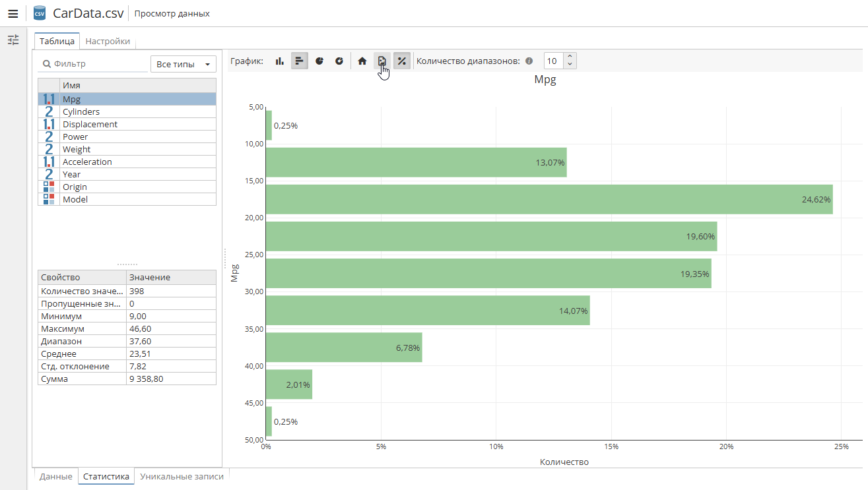868x490 pixels.
Task: Toggle percentage display with the percent icon
Action: tap(401, 61)
